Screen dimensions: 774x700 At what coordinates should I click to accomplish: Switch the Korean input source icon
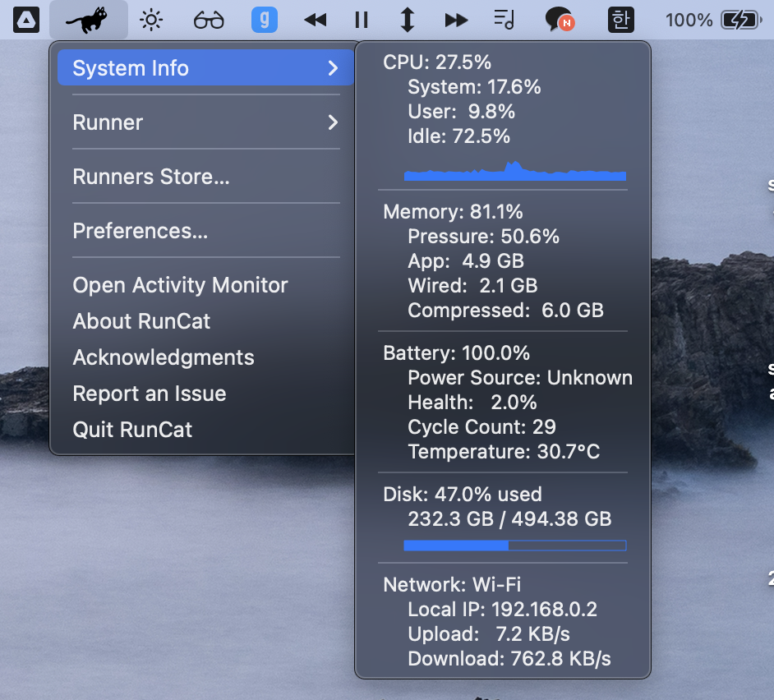[620, 20]
